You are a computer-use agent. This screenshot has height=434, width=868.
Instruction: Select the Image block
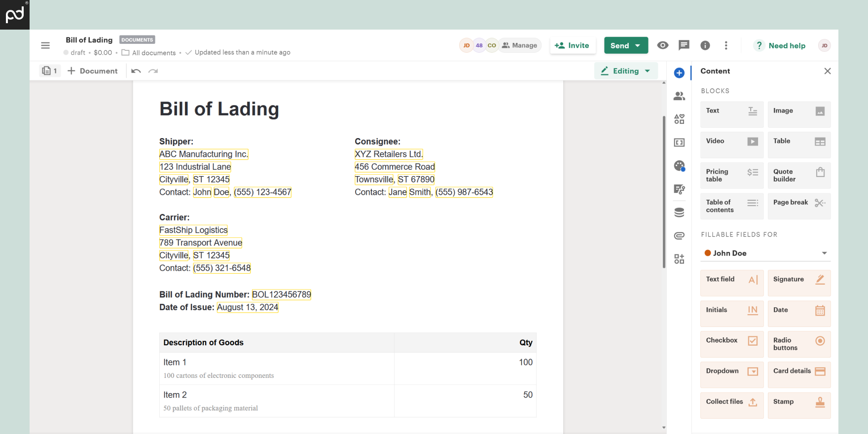799,114
